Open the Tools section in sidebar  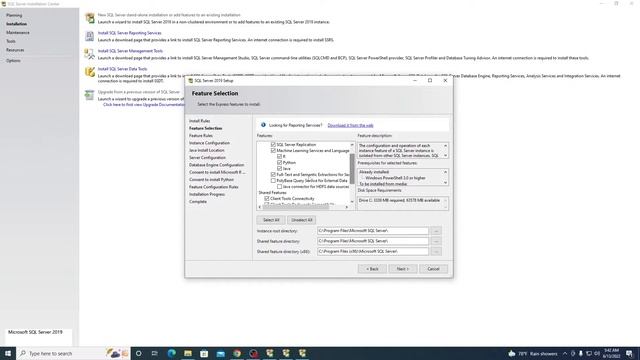(x=11, y=41)
